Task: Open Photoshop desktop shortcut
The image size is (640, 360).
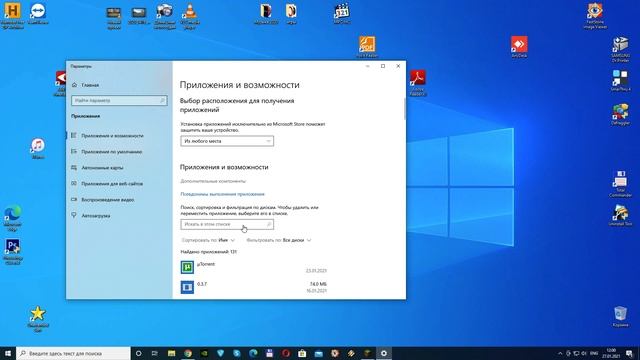Action: tap(12, 252)
